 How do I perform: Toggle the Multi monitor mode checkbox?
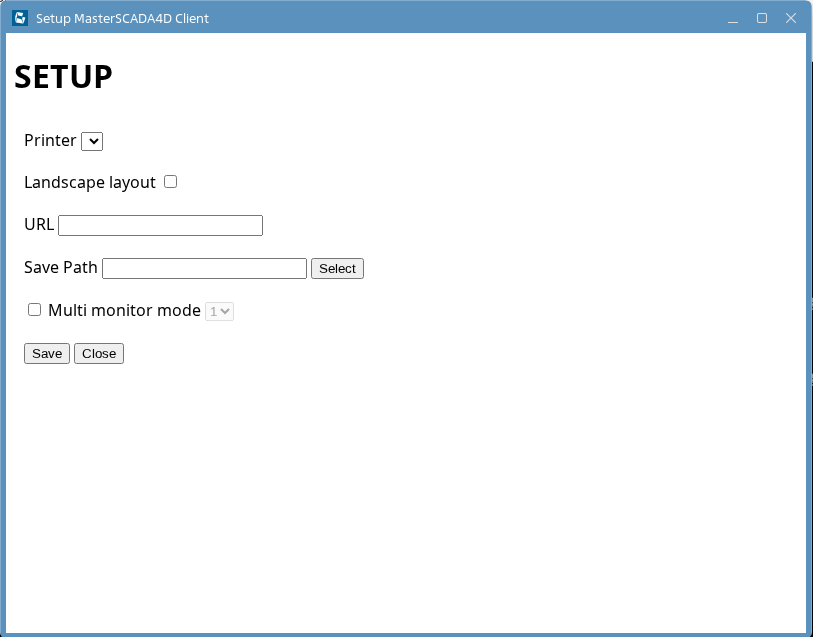pyautogui.click(x=34, y=310)
